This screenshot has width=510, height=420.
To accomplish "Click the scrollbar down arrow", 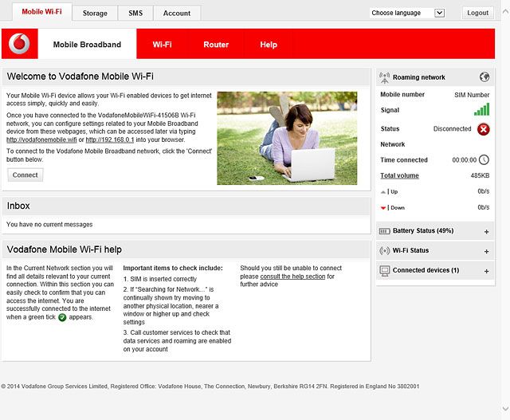I will (505, 409).
